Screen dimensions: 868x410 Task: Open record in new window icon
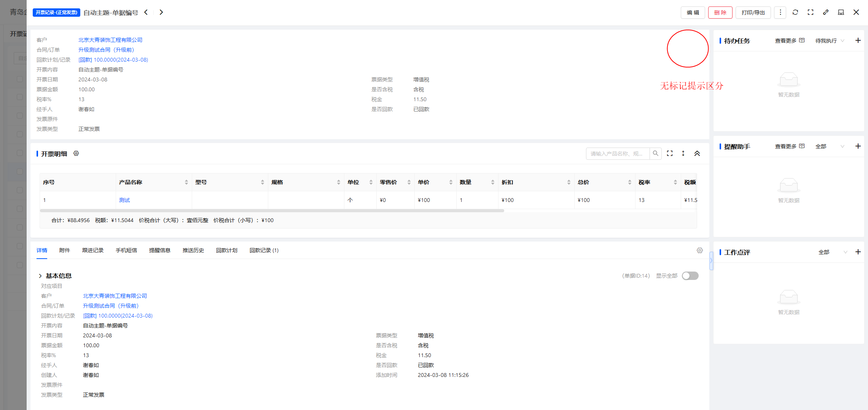click(x=841, y=13)
